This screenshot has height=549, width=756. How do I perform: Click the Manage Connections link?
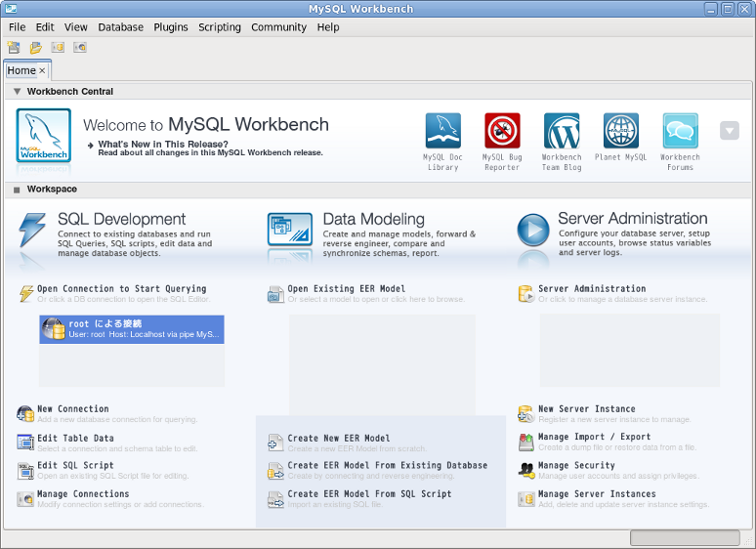click(x=83, y=494)
